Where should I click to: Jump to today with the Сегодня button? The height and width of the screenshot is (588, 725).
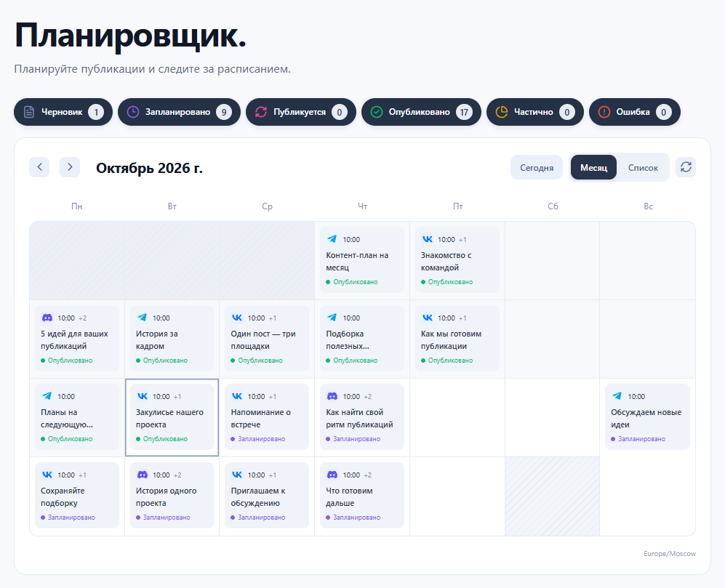[537, 167]
